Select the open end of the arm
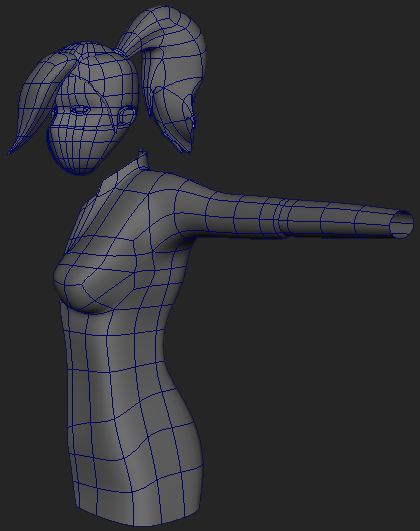 tap(402, 224)
